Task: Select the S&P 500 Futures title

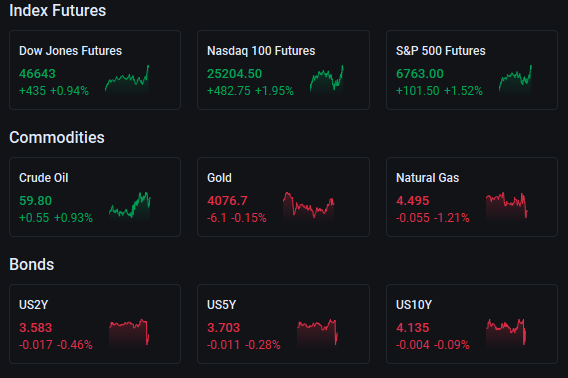Action: pos(440,51)
